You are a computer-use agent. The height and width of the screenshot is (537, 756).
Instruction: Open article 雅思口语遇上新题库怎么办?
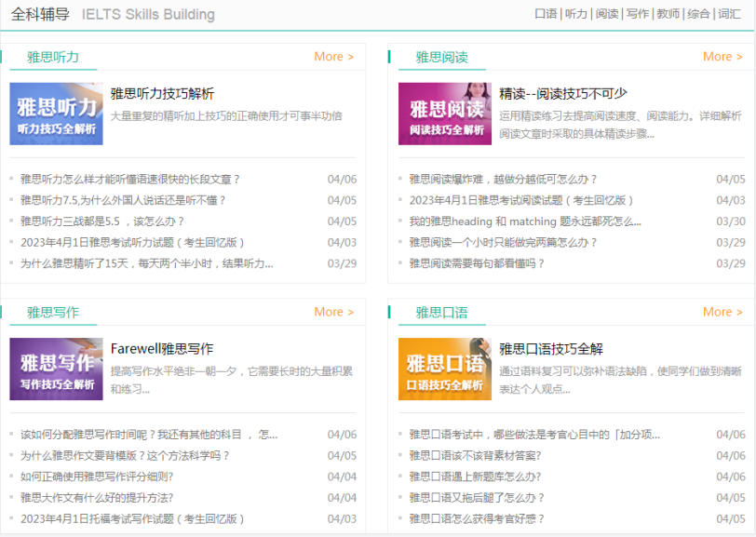tap(475, 477)
